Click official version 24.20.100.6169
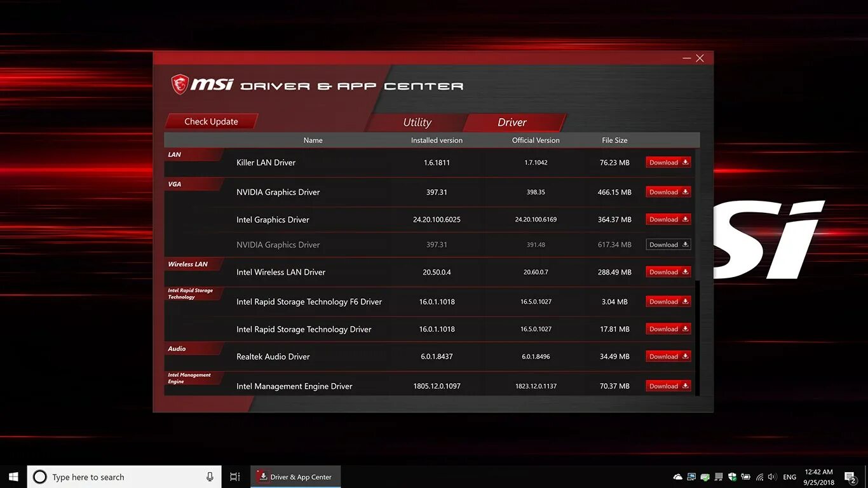Viewport: 868px width, 488px height. (536, 220)
